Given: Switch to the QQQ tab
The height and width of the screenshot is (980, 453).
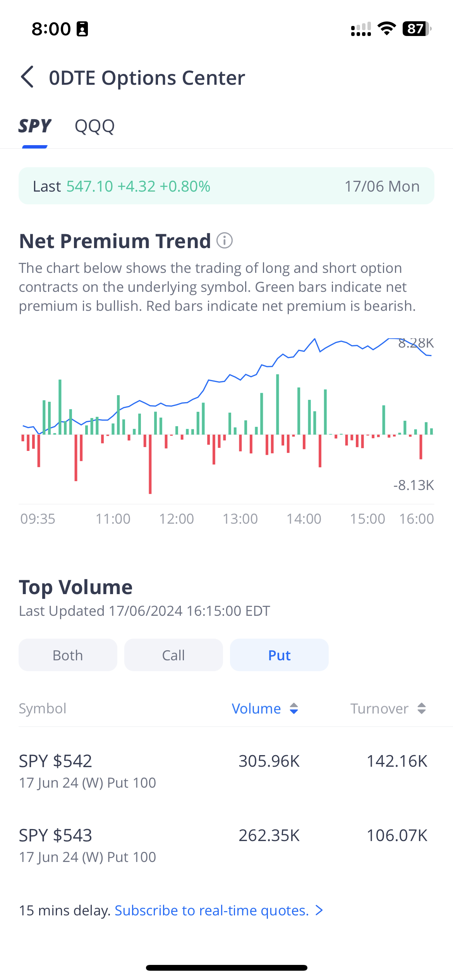Looking at the screenshot, I should coord(94,126).
